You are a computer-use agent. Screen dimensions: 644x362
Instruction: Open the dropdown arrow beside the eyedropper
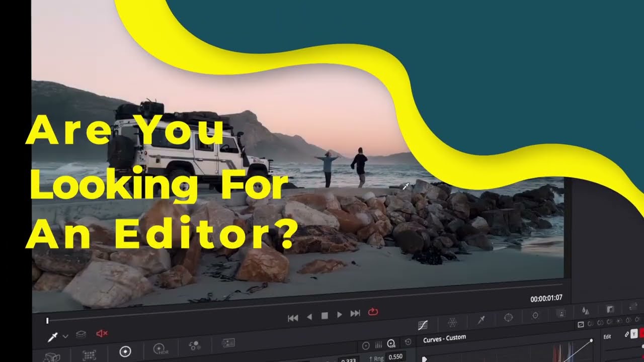[65, 336]
